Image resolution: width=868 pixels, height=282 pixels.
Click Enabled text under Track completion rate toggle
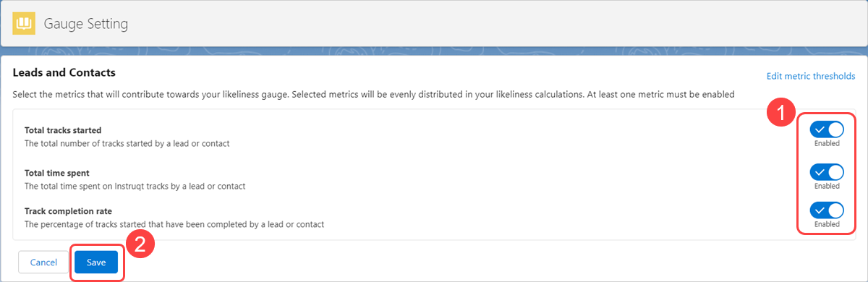click(827, 224)
